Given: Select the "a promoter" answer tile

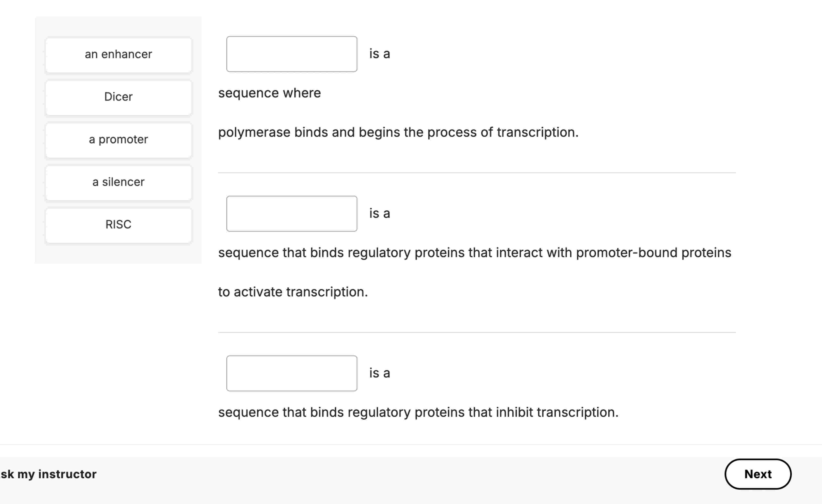Looking at the screenshot, I should [118, 140].
